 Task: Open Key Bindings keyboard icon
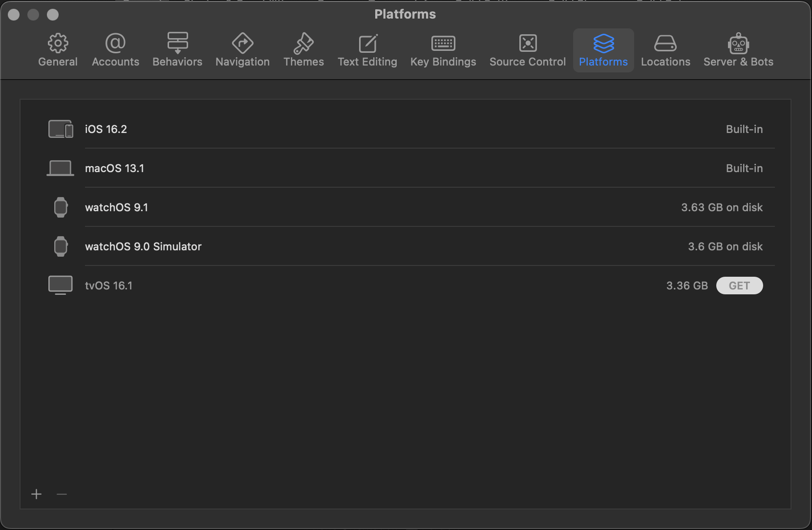(443, 44)
